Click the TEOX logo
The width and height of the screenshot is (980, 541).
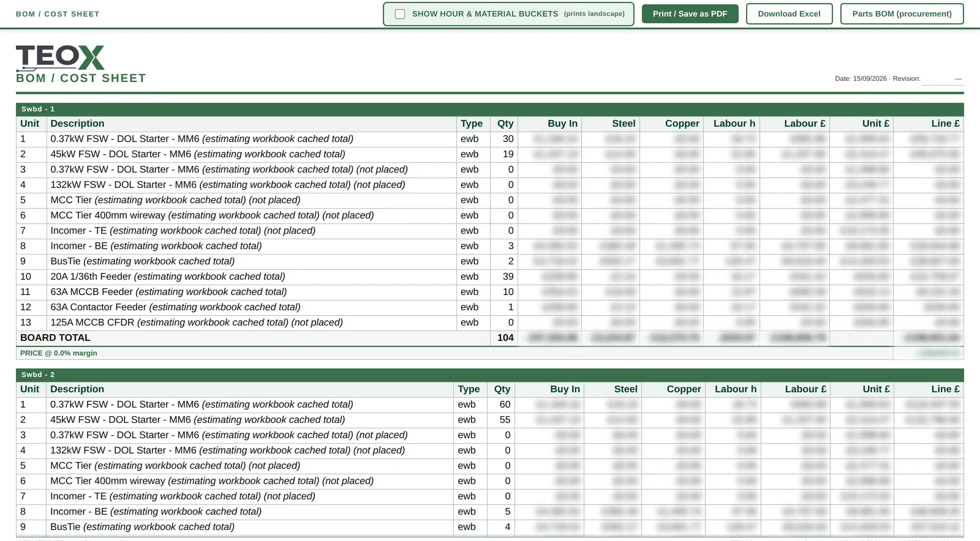(60, 58)
